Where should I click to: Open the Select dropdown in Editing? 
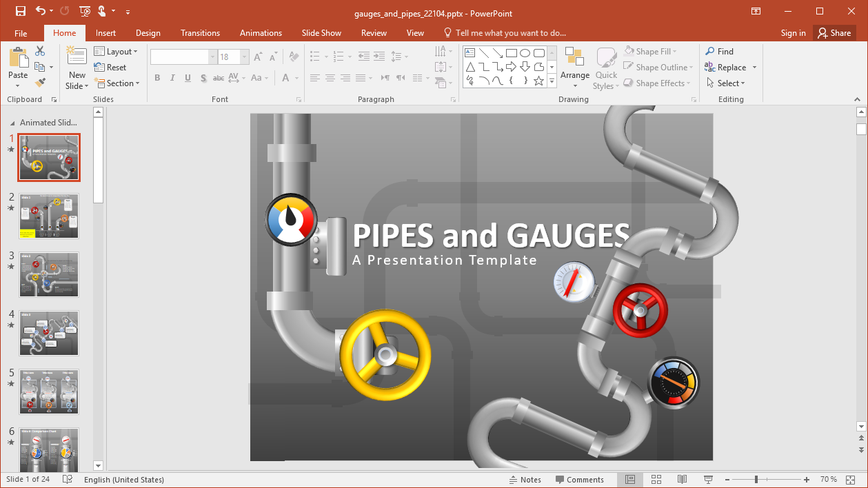pyautogui.click(x=726, y=83)
